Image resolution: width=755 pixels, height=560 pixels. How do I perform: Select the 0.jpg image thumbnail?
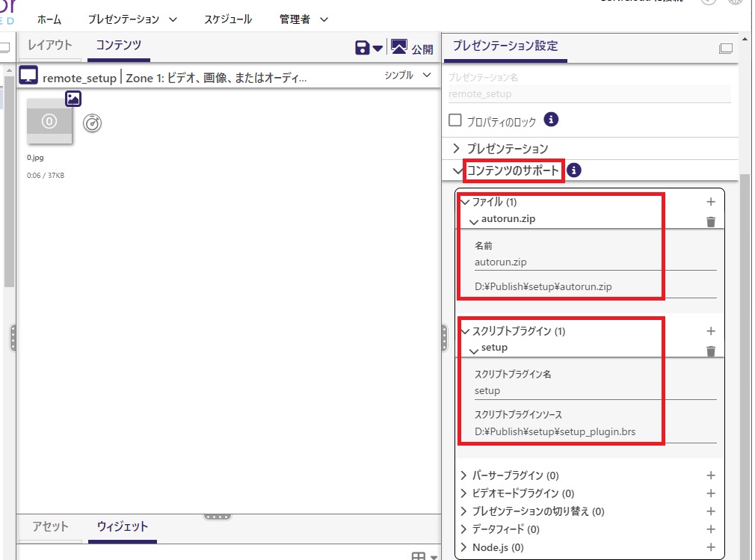49,120
